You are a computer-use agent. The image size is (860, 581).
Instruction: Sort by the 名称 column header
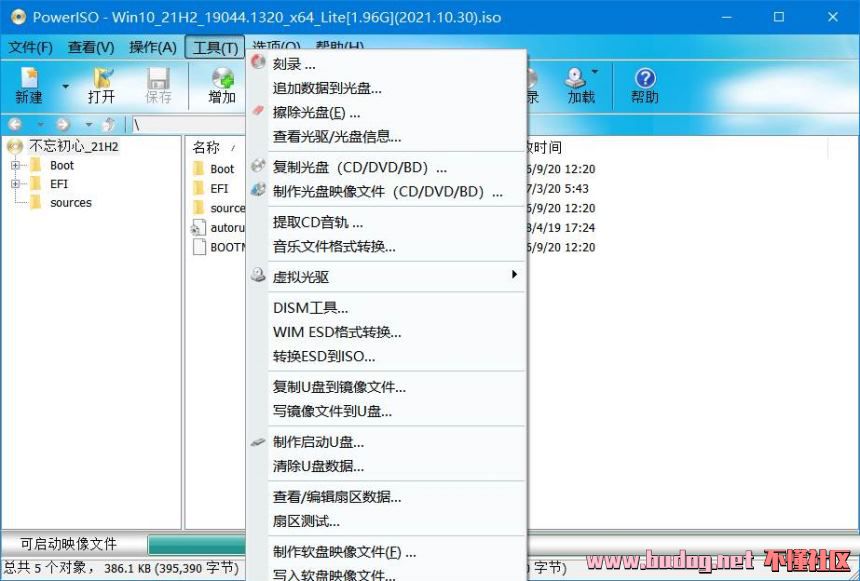[x=206, y=147]
